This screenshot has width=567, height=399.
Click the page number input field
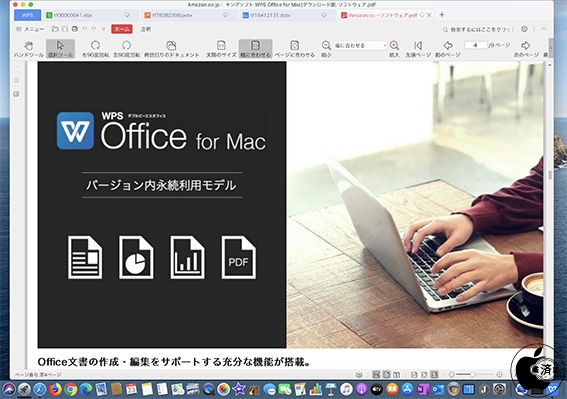475,45
